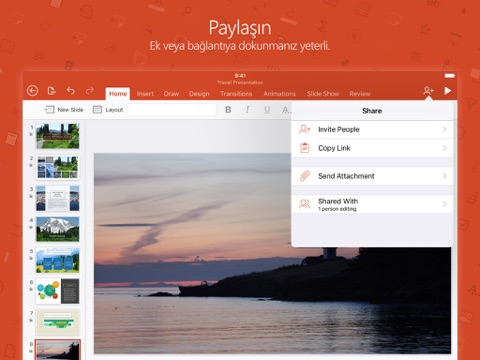Switch to the Insert tab
480x360 pixels.
pos(145,94)
